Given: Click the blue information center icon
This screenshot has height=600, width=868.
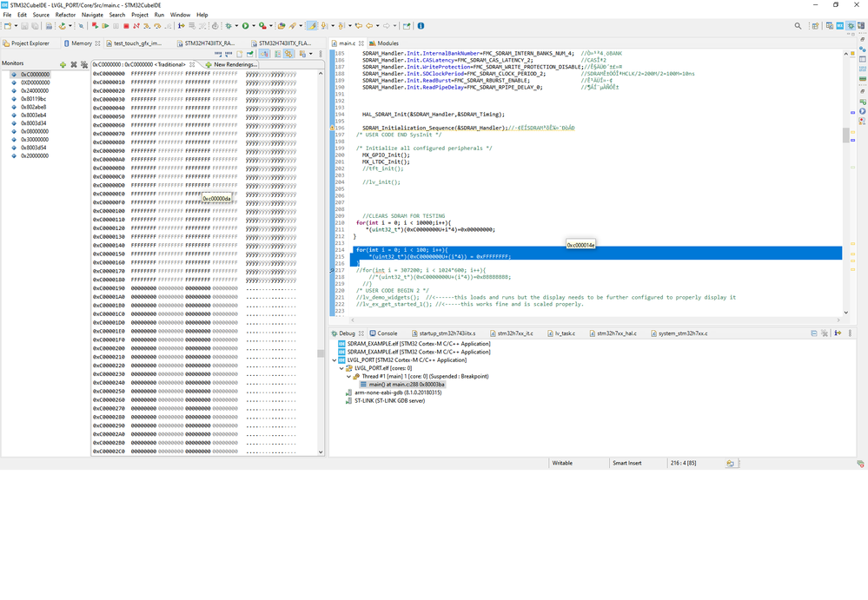Looking at the screenshot, I should pos(421,26).
